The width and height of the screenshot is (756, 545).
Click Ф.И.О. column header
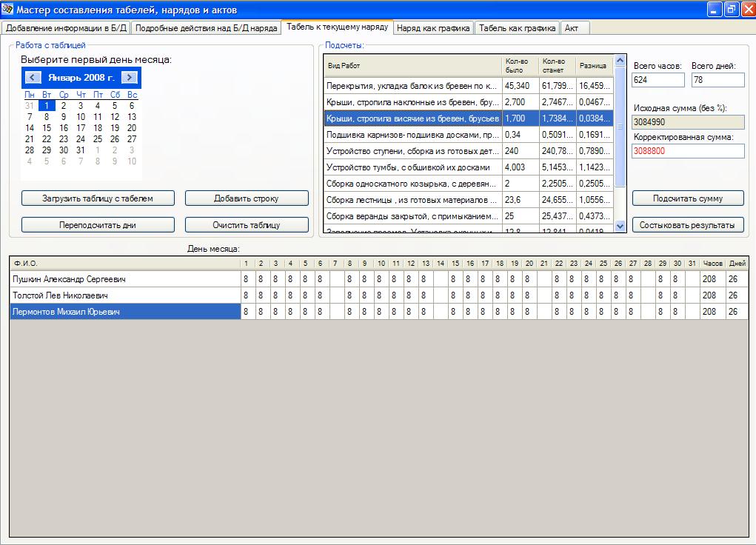coord(125,264)
